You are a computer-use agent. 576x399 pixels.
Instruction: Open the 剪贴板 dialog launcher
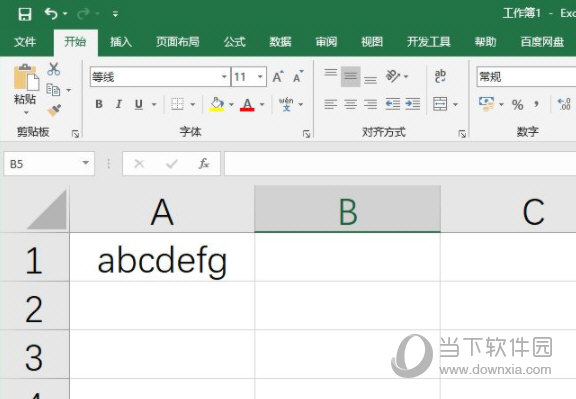(x=76, y=134)
